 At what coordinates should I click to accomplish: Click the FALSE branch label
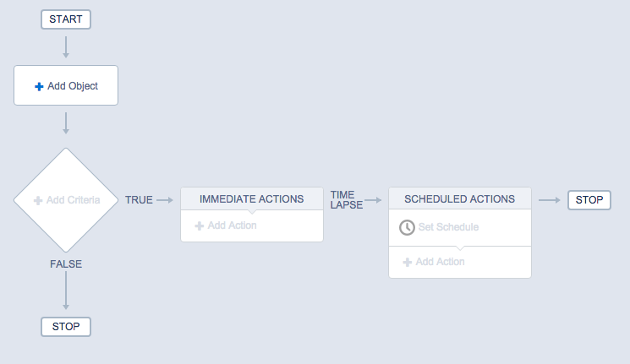coord(66,263)
